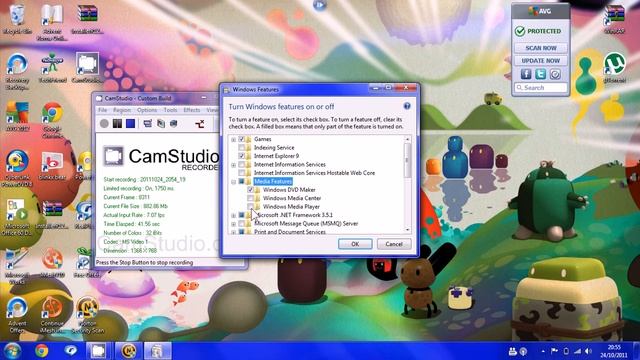Click the CamStudio Pause button
This screenshot has width=640, height=360.
click(118, 123)
